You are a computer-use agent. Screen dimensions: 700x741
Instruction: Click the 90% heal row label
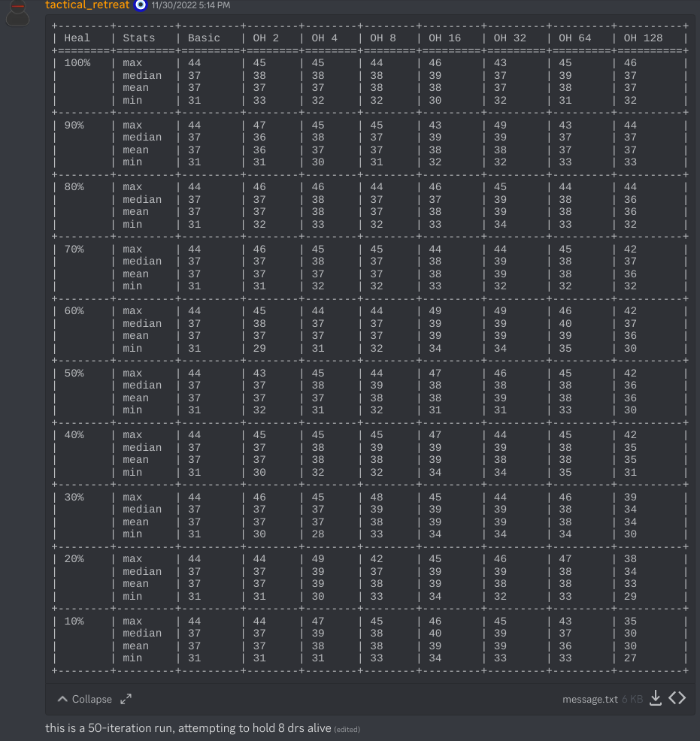[74, 126]
